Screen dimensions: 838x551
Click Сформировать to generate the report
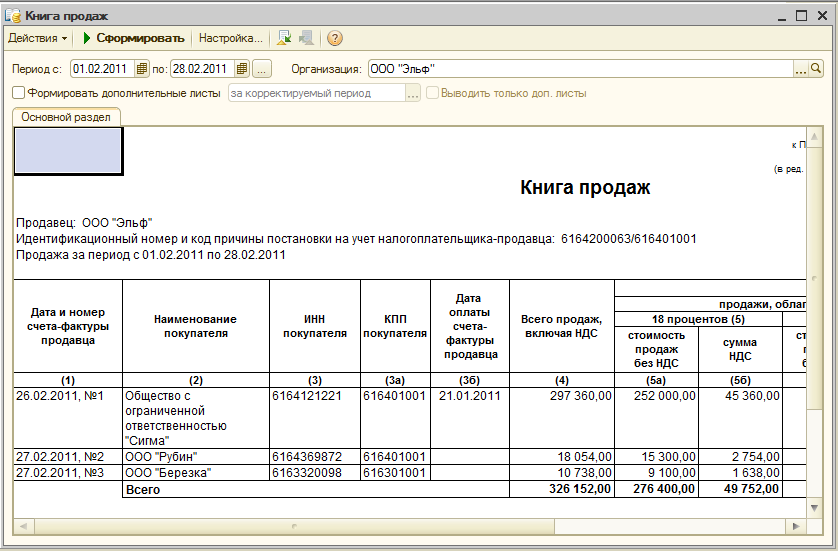[134, 38]
